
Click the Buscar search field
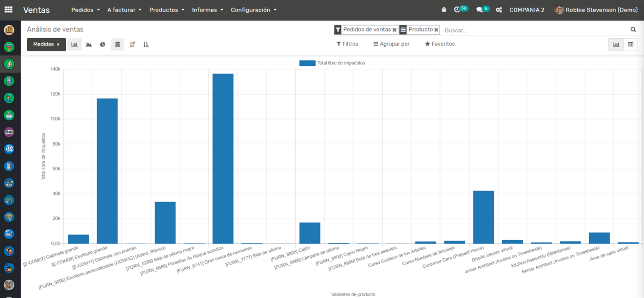pos(535,31)
